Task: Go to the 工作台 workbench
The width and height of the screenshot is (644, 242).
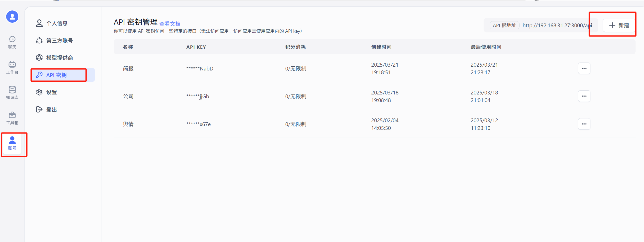Action: tap(12, 68)
